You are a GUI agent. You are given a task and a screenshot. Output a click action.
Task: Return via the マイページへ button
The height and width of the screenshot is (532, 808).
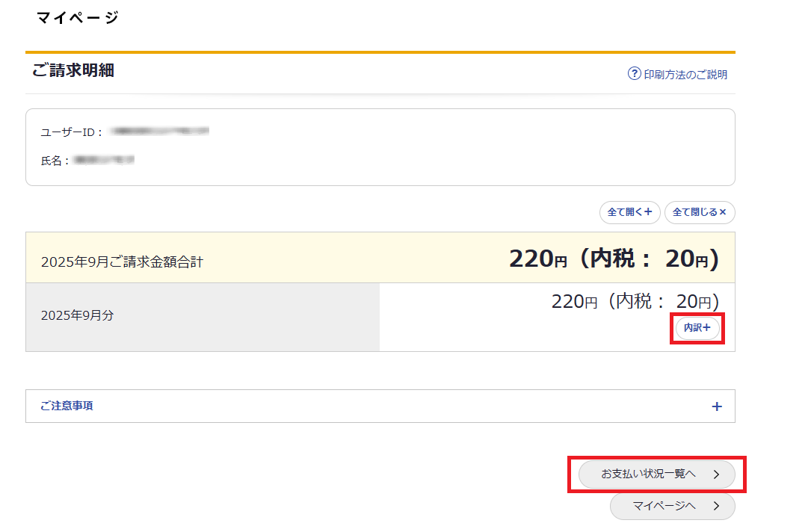pos(664,506)
